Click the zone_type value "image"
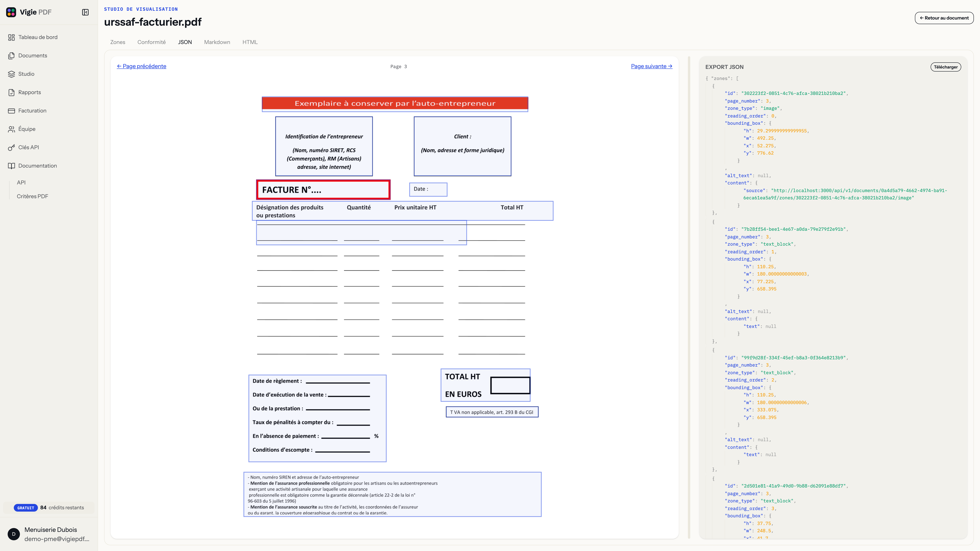The width and height of the screenshot is (980, 551). pyautogui.click(x=770, y=108)
